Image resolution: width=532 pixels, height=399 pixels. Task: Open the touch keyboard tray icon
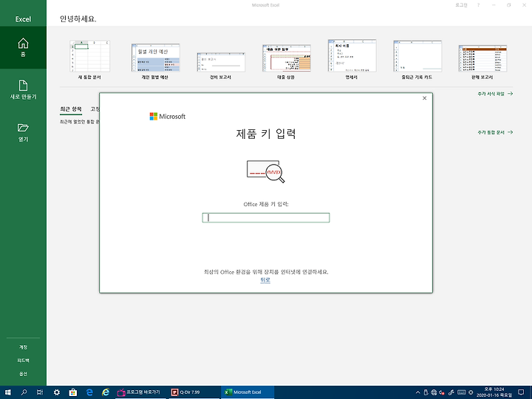click(x=461, y=392)
